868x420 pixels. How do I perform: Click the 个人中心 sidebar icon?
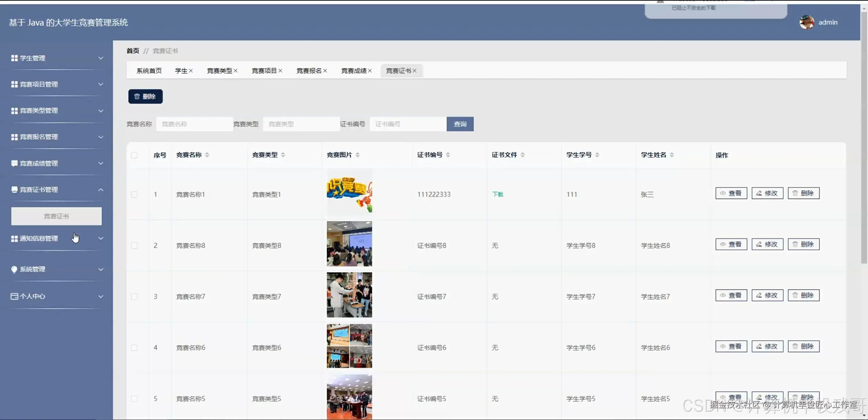pos(14,296)
